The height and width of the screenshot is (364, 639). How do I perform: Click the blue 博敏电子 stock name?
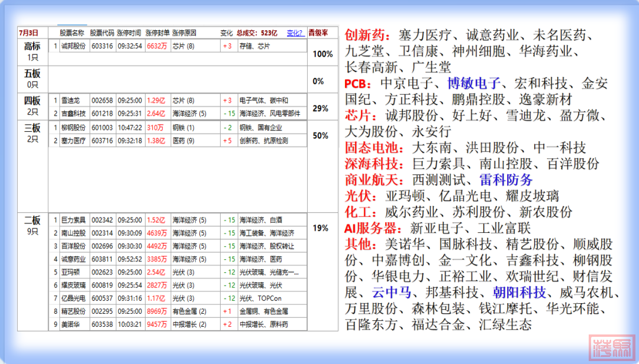click(474, 83)
